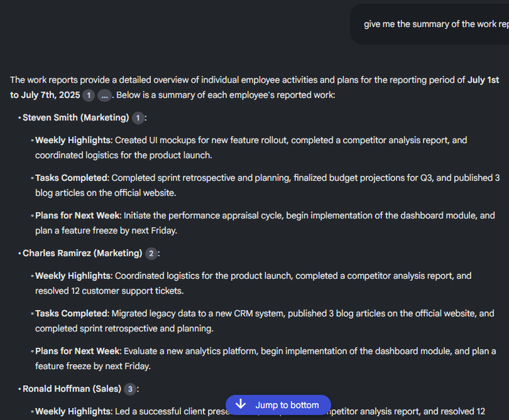This screenshot has width=509, height=420.
Task: Click Tasks Completed label under Charles Ramirez
Action: point(72,314)
